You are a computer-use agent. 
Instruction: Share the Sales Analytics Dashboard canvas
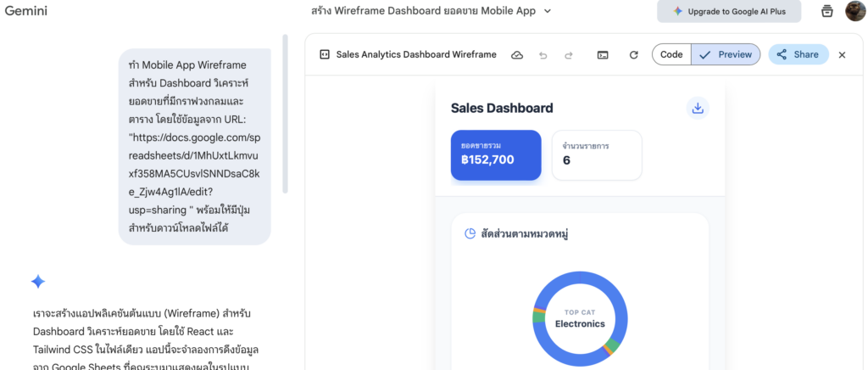798,54
